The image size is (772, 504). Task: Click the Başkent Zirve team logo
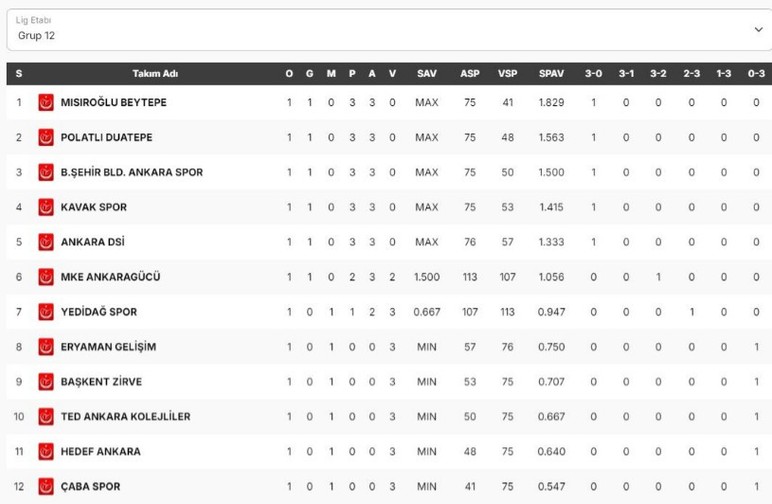tap(46, 382)
